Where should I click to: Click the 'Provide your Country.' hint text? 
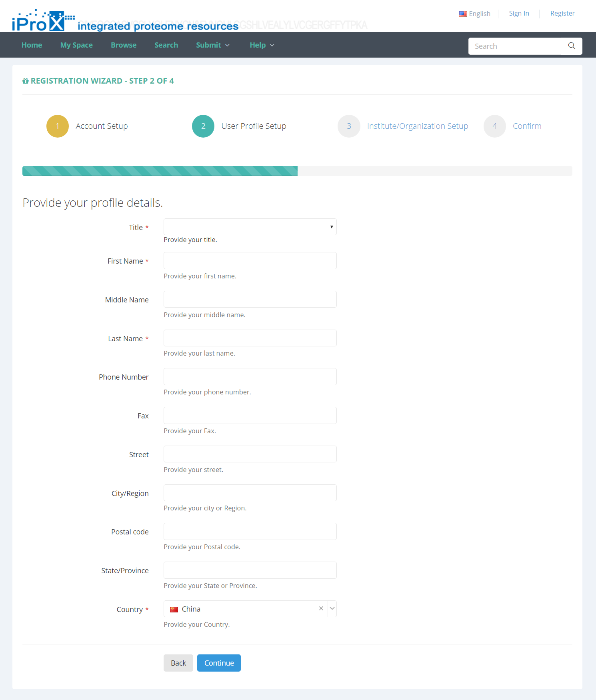pyautogui.click(x=197, y=624)
